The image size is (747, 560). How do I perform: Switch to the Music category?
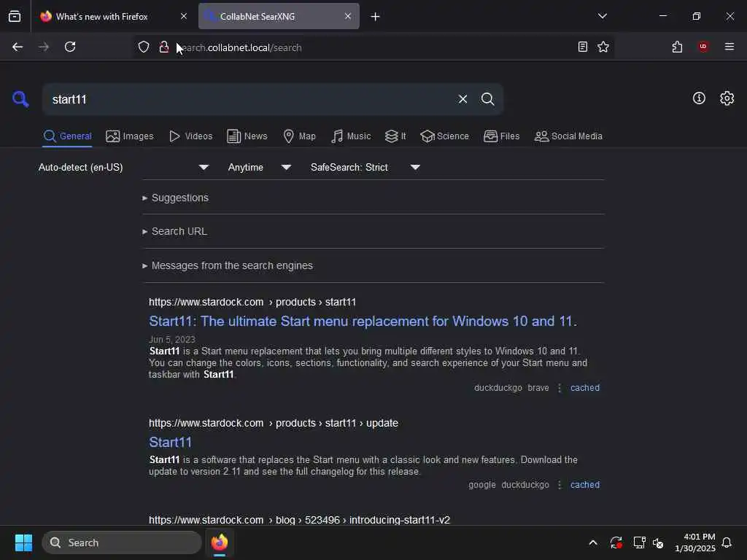click(x=351, y=136)
